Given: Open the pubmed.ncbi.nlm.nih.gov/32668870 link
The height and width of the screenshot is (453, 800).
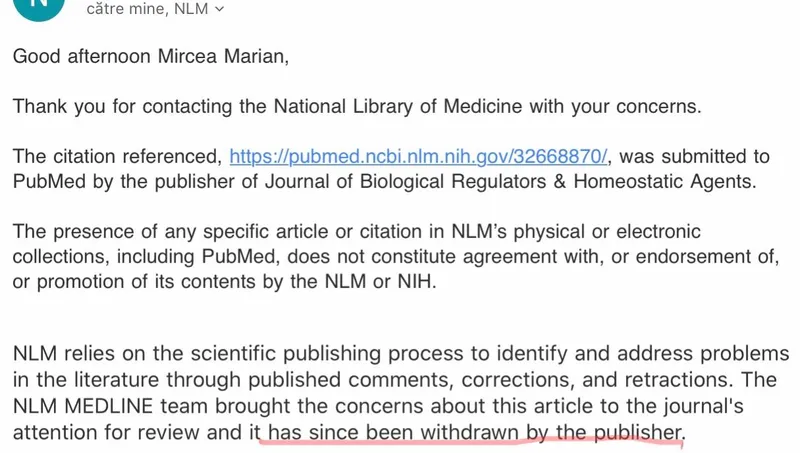Looking at the screenshot, I should click(419, 157).
